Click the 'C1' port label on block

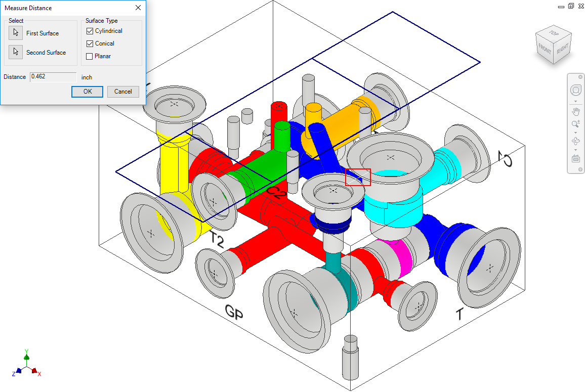point(506,159)
